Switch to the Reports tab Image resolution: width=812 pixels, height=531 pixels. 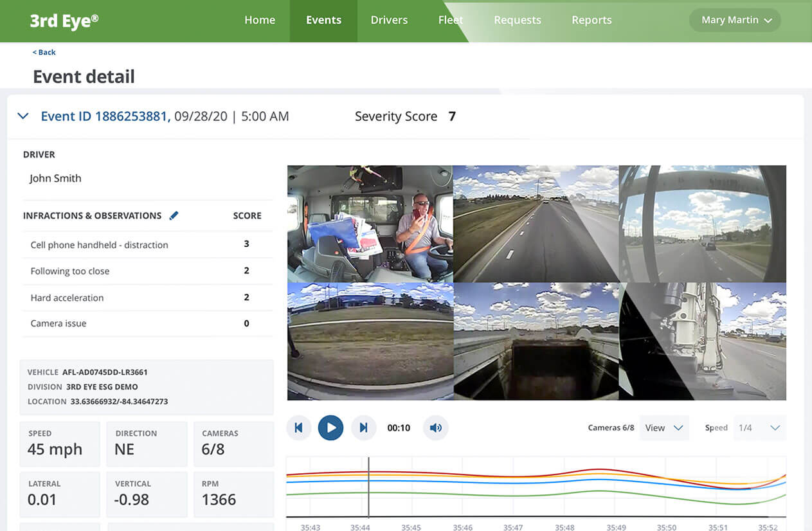[x=591, y=20]
